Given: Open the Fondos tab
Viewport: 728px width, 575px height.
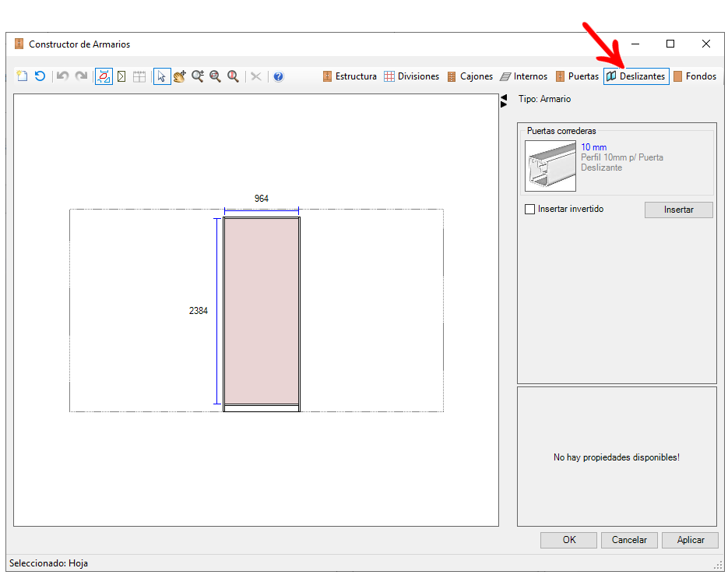Looking at the screenshot, I should (695, 76).
